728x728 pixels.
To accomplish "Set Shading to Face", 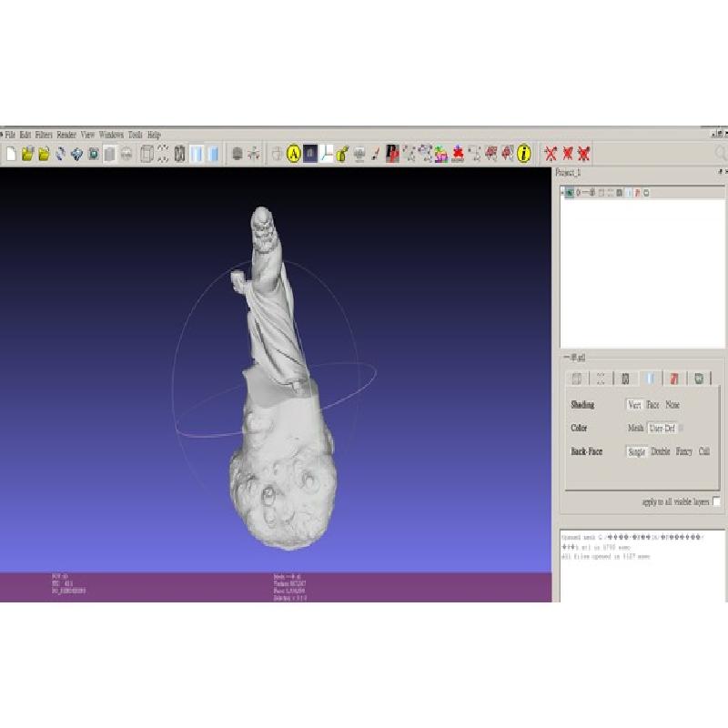I will pos(652,405).
